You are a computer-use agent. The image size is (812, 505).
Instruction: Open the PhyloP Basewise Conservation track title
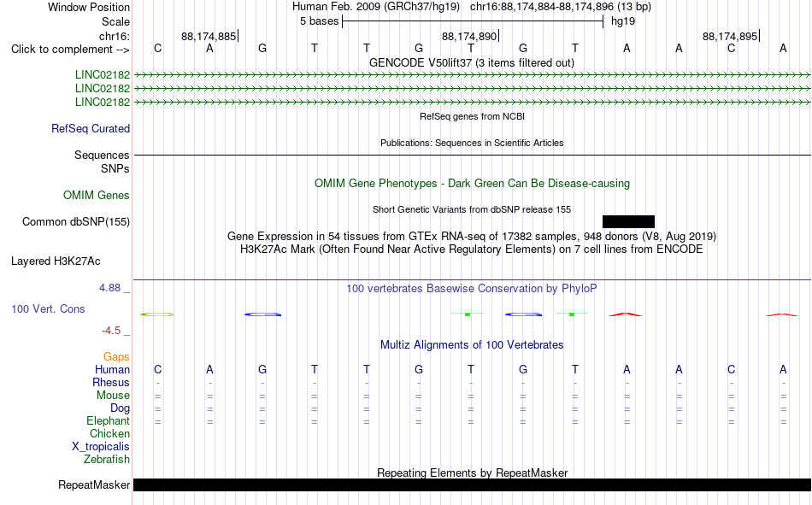pyautogui.click(x=472, y=289)
